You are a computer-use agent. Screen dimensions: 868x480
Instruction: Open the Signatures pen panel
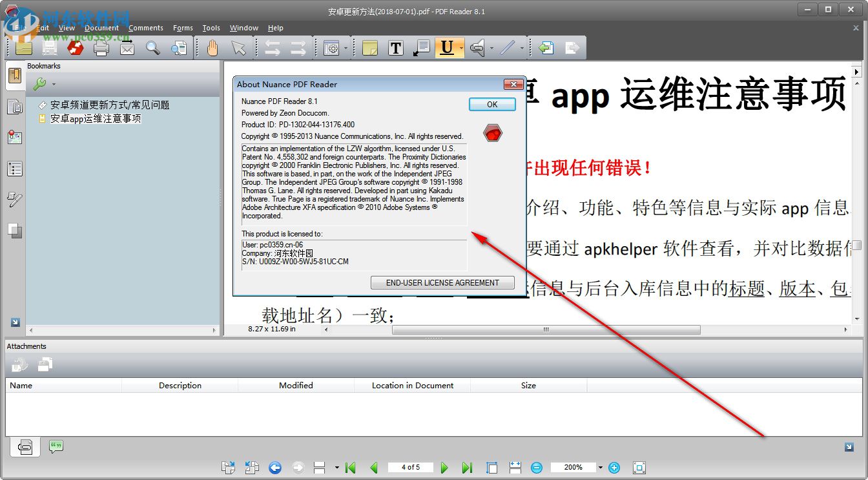coord(14,200)
